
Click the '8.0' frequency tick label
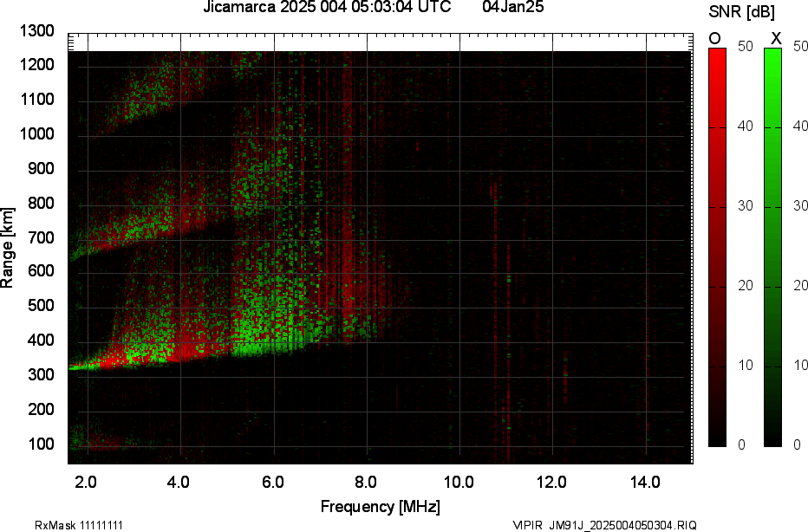coord(365,483)
